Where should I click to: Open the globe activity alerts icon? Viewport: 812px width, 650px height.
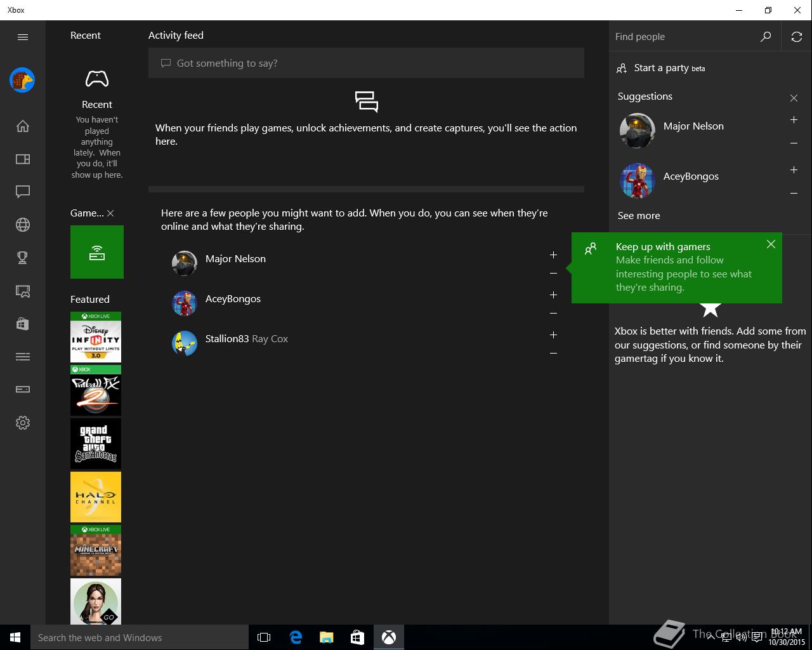(23, 225)
